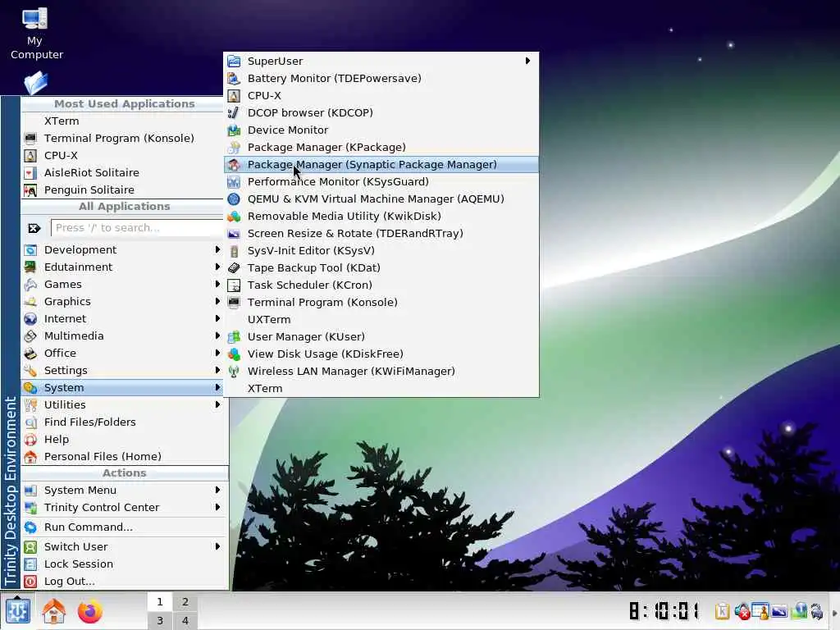Click the Help lifebuoy icon
This screenshot has height=630, width=840.
30,440
